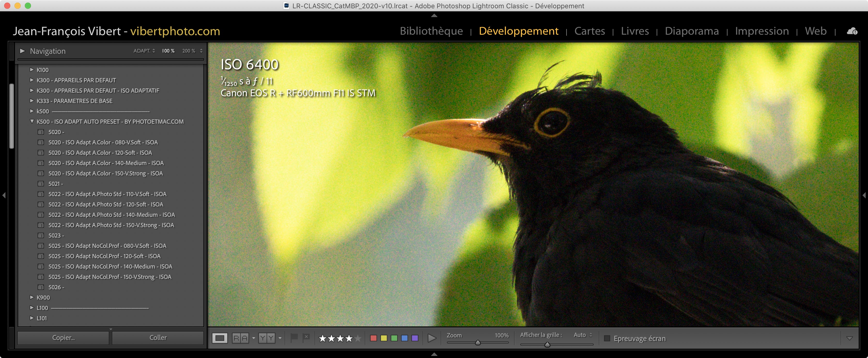
Task: Open the Impression module
Action: coord(762,31)
